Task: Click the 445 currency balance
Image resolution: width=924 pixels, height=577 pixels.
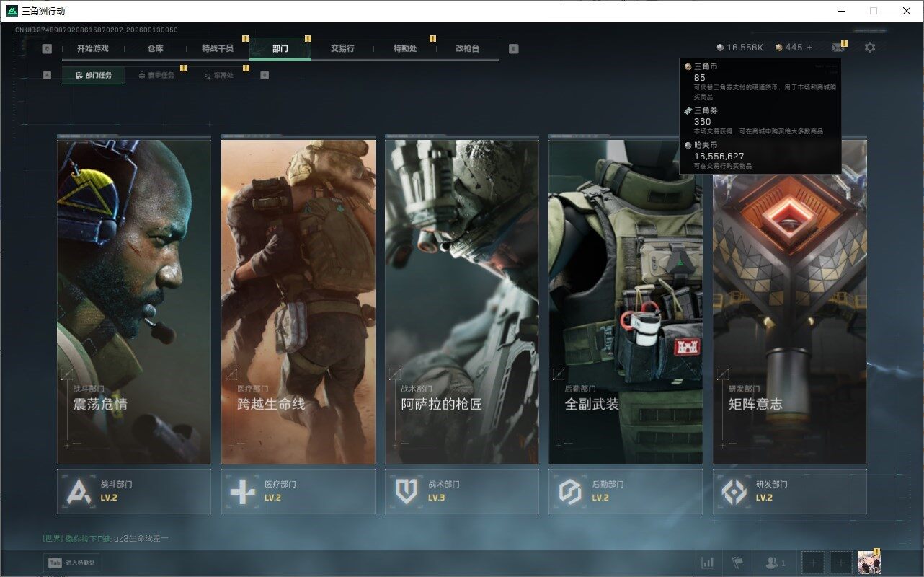Action: (794, 48)
